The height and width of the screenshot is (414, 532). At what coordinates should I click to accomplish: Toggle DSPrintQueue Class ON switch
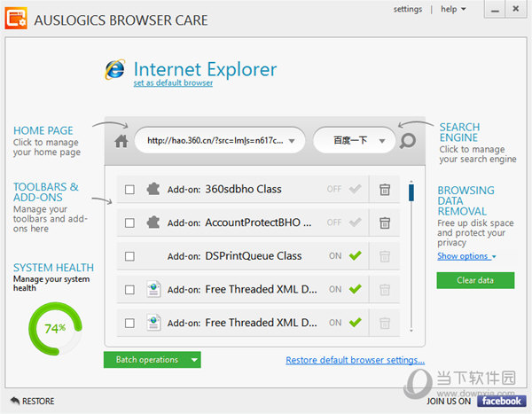coord(345,255)
